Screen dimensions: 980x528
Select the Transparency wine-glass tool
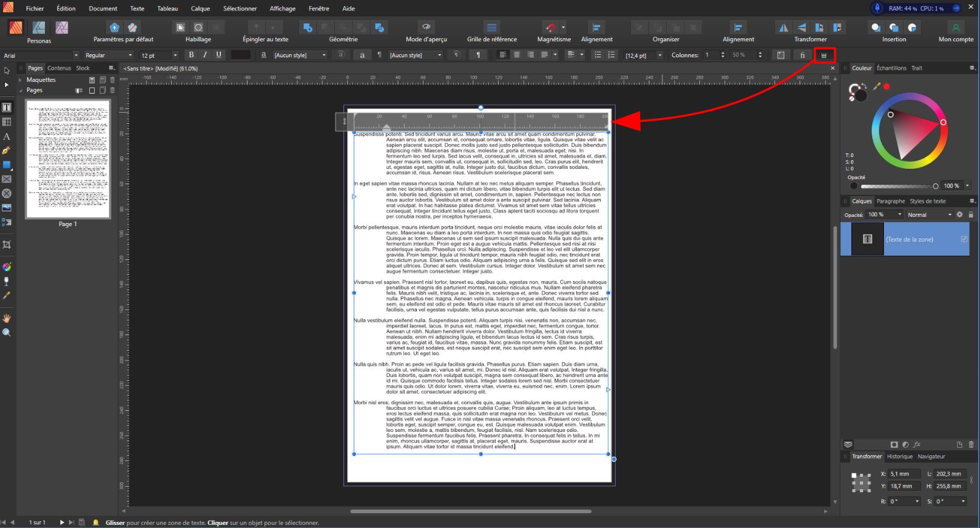[x=7, y=281]
